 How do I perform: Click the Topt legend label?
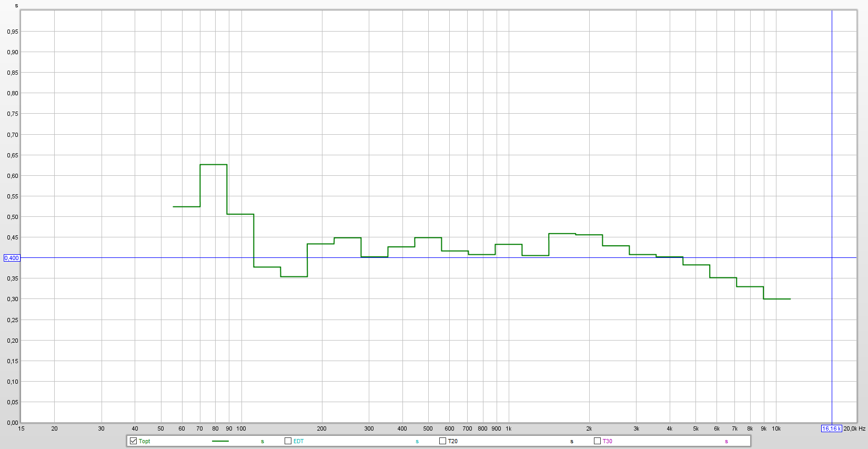pos(145,441)
